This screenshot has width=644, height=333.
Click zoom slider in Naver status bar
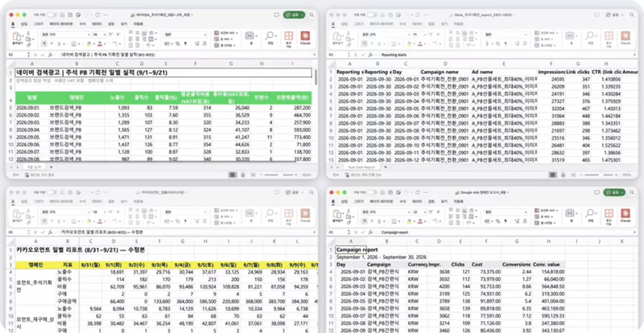(x=277, y=175)
